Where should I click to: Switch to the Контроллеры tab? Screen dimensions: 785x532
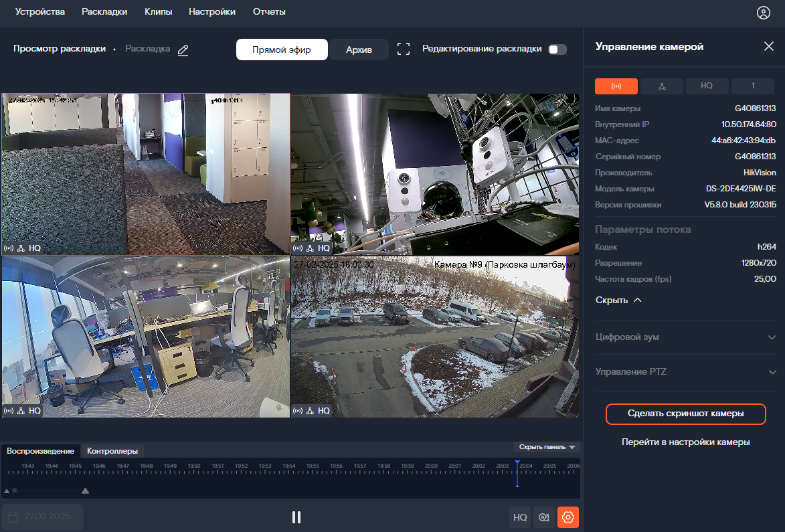(112, 451)
